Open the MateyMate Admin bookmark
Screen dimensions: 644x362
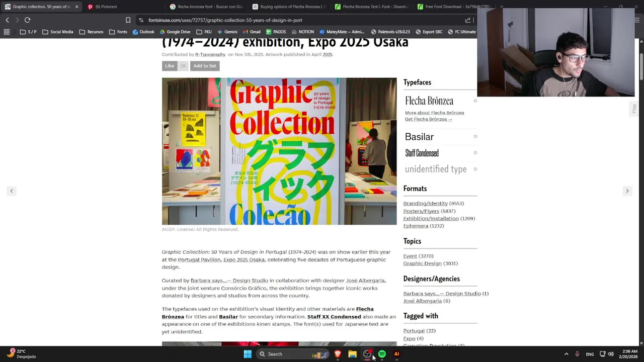point(342,32)
